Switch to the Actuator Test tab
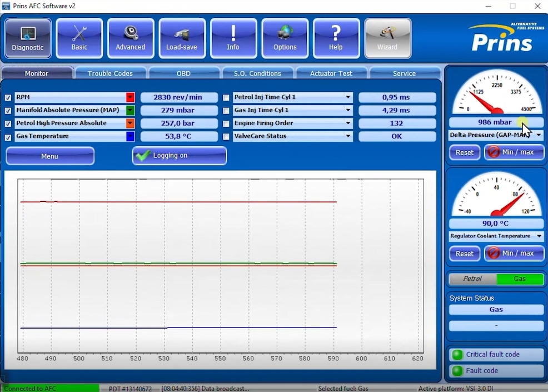The width and height of the screenshot is (548, 392). tap(331, 73)
